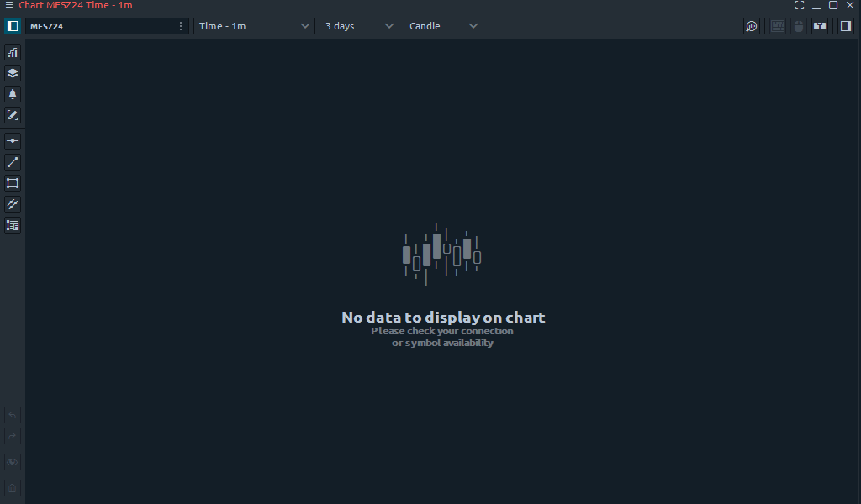Expand the 3 days history range dropdown
The height and width of the screenshot is (504, 861).
(359, 26)
